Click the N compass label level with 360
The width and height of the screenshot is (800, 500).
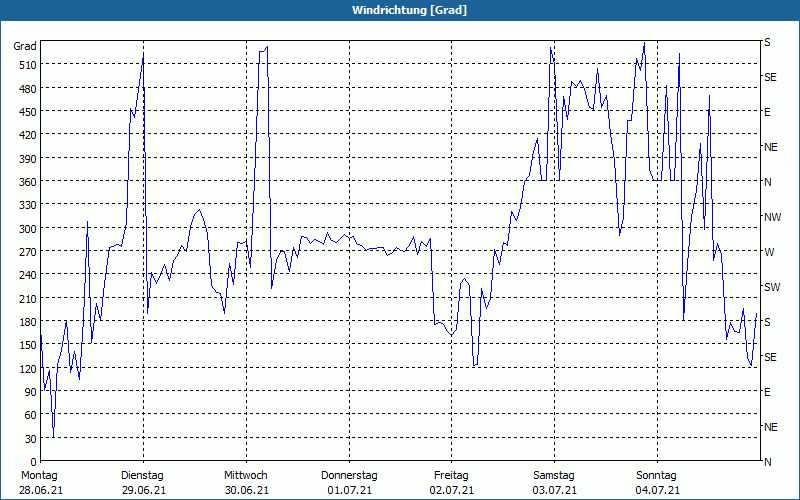click(768, 182)
